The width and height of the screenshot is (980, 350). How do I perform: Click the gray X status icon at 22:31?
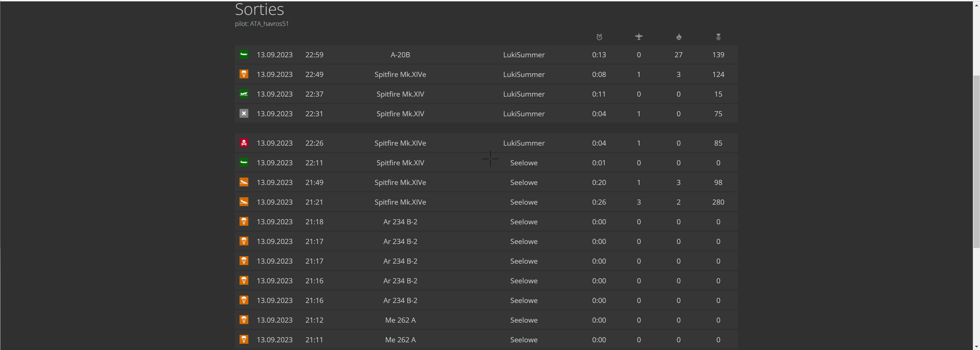point(244,113)
